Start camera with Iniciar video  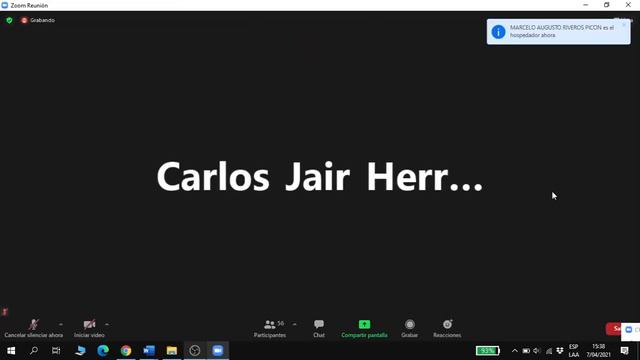[89, 329]
